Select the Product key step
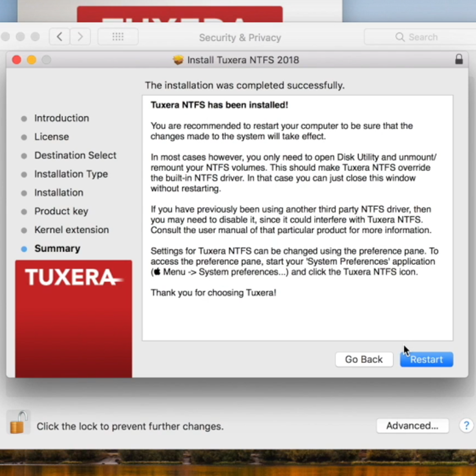 pos(61,211)
